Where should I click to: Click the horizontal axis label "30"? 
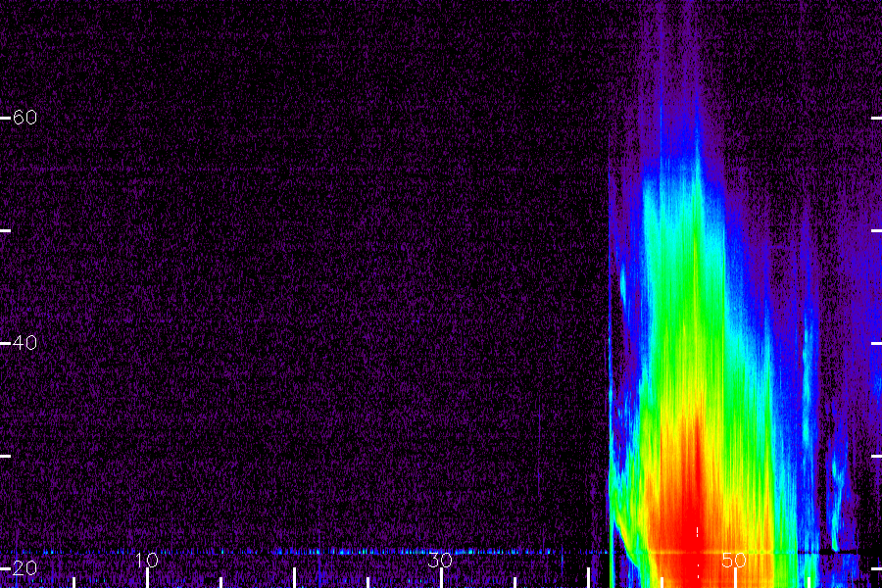coord(440,560)
